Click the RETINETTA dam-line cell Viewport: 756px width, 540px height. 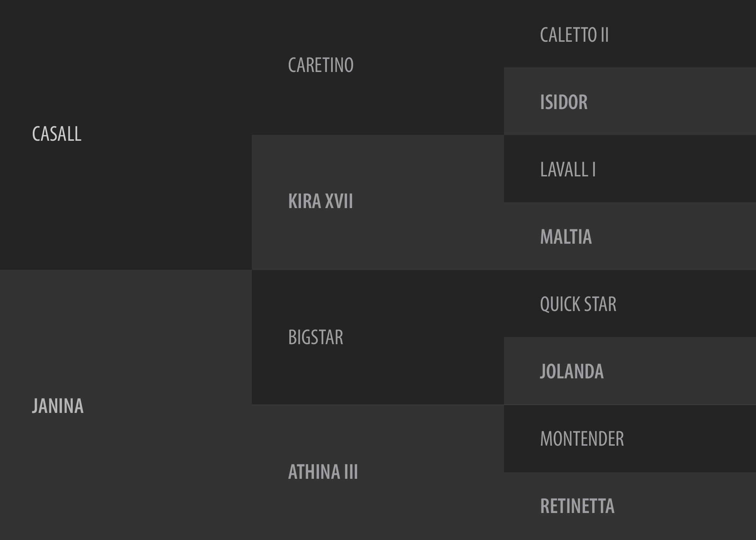click(630, 506)
